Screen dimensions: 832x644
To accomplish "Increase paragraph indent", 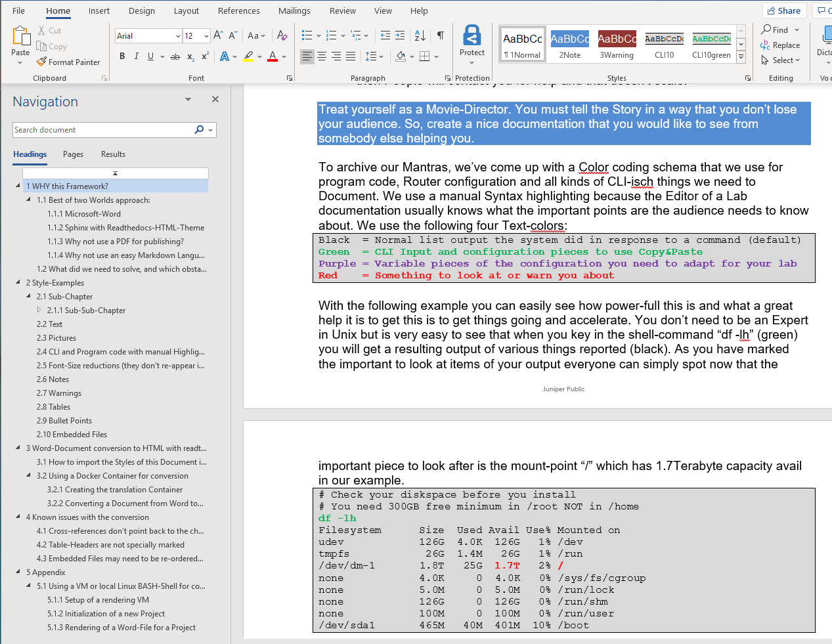I will click(x=400, y=35).
